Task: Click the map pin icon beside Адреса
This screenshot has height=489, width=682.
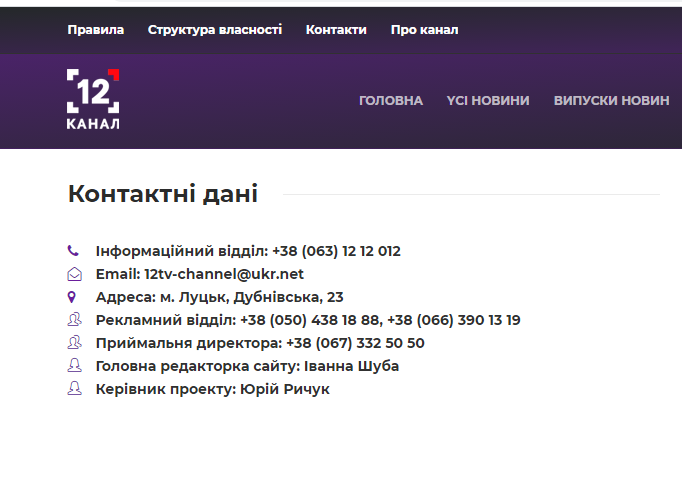Action: click(x=73, y=297)
